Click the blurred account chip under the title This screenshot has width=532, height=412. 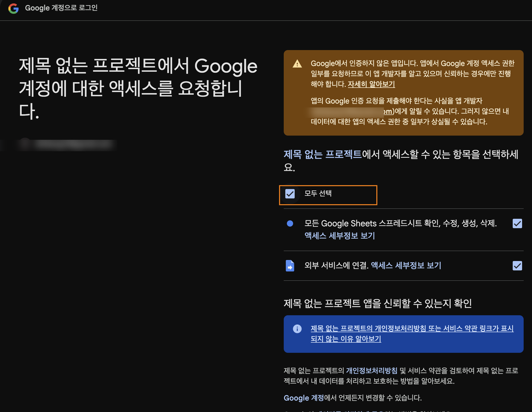(x=67, y=144)
